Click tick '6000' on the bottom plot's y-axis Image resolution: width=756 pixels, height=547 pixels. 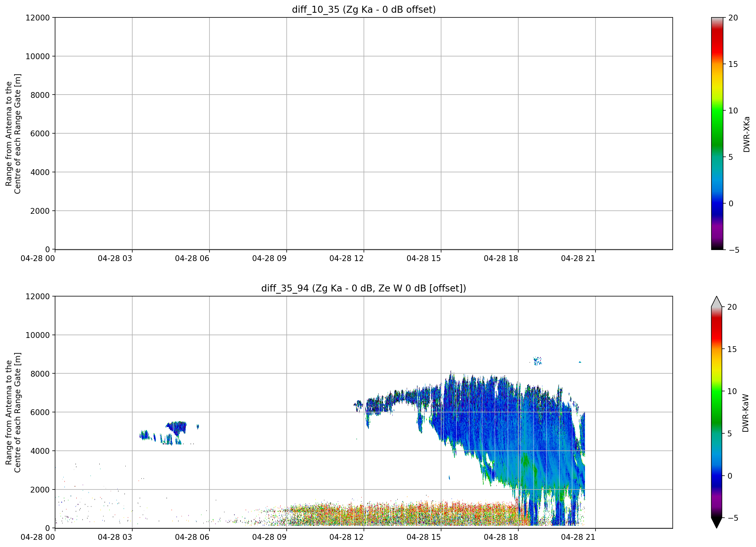(40, 413)
